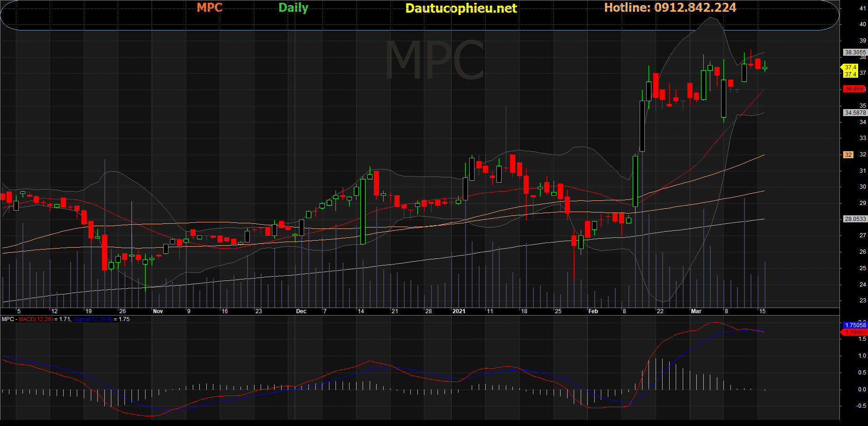
Task: Select the red 36.085 price tag
Action: click(x=854, y=89)
